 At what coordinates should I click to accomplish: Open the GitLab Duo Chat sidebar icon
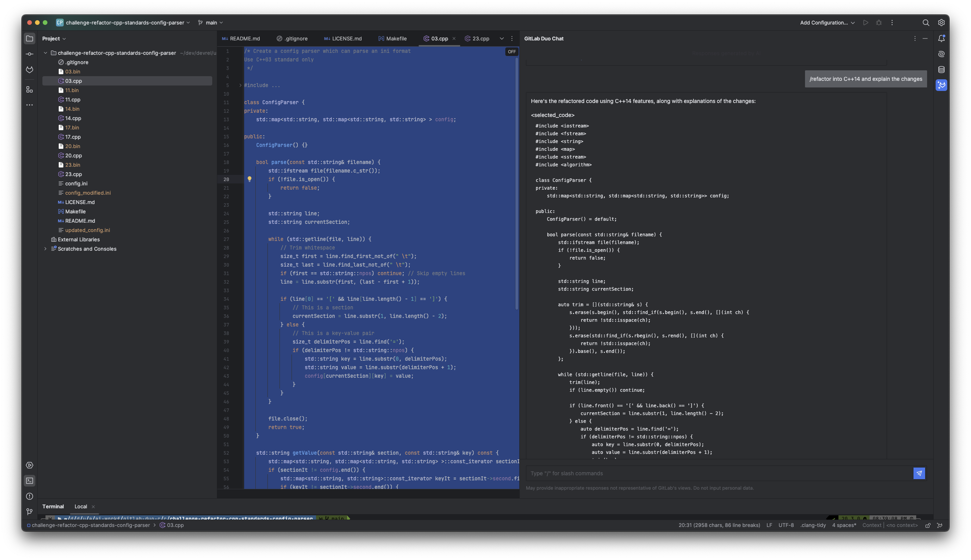click(x=941, y=85)
